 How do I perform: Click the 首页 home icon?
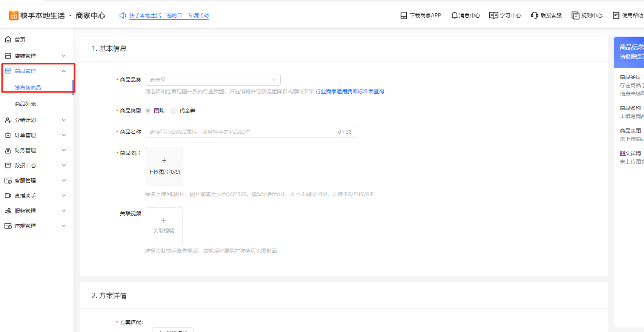[8, 40]
